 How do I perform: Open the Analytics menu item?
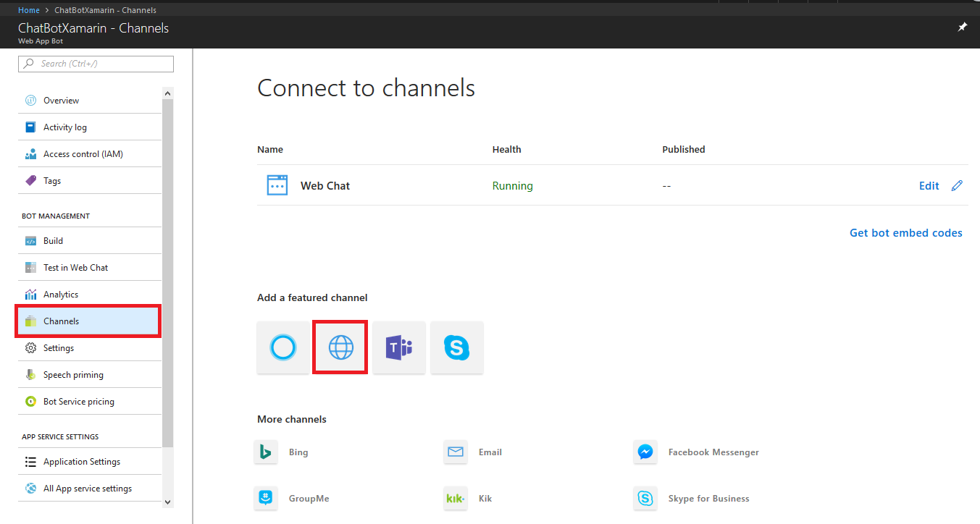point(90,295)
